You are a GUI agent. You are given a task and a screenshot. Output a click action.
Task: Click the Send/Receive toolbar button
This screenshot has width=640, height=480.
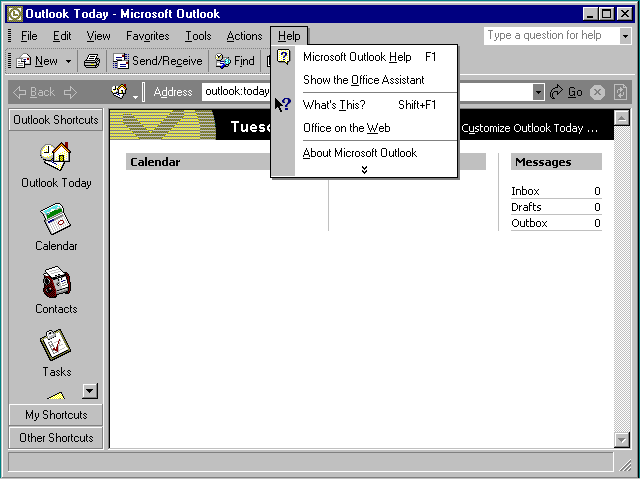(158, 61)
